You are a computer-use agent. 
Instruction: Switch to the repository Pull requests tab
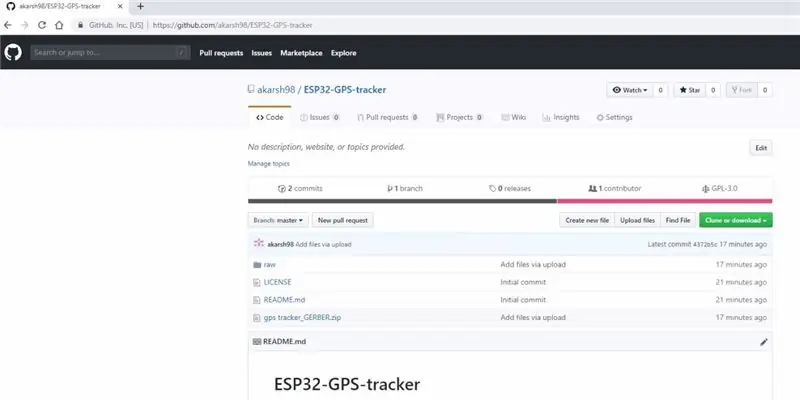(387, 117)
